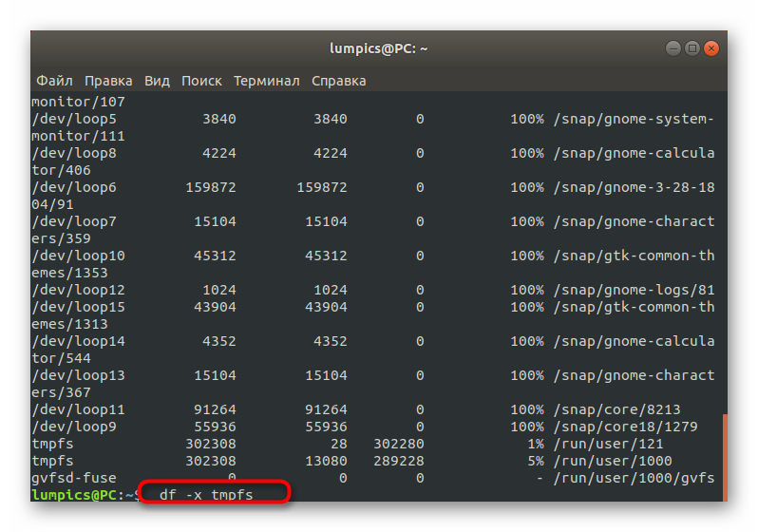Open the Справка menu
This screenshot has width=758, height=532.
tap(338, 81)
